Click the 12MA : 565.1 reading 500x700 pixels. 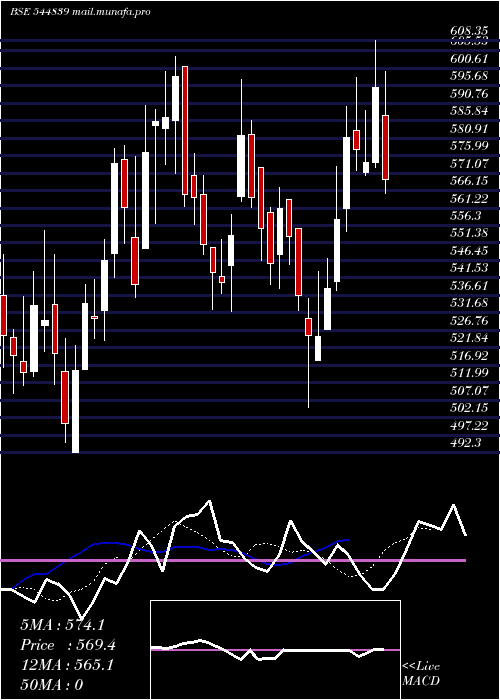point(67,665)
